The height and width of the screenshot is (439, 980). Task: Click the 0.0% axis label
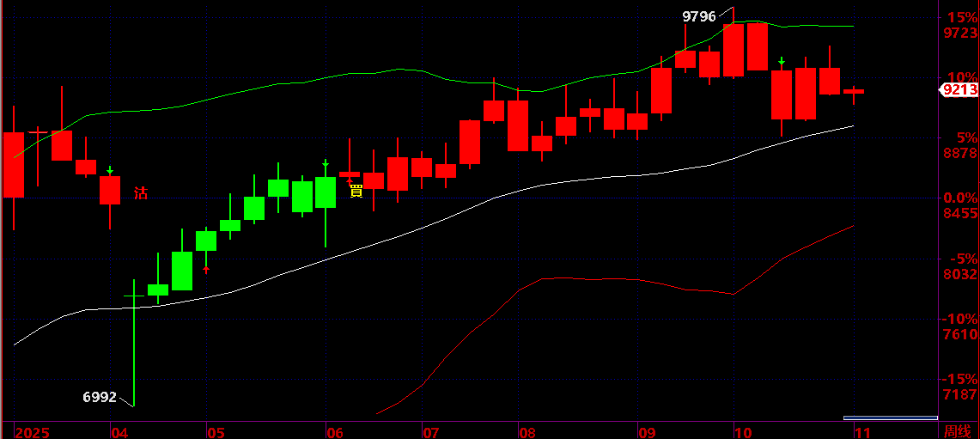point(959,198)
